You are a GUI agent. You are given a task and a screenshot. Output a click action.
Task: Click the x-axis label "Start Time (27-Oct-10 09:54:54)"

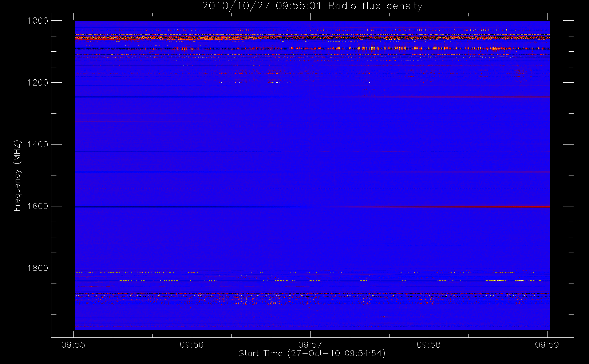(312, 353)
